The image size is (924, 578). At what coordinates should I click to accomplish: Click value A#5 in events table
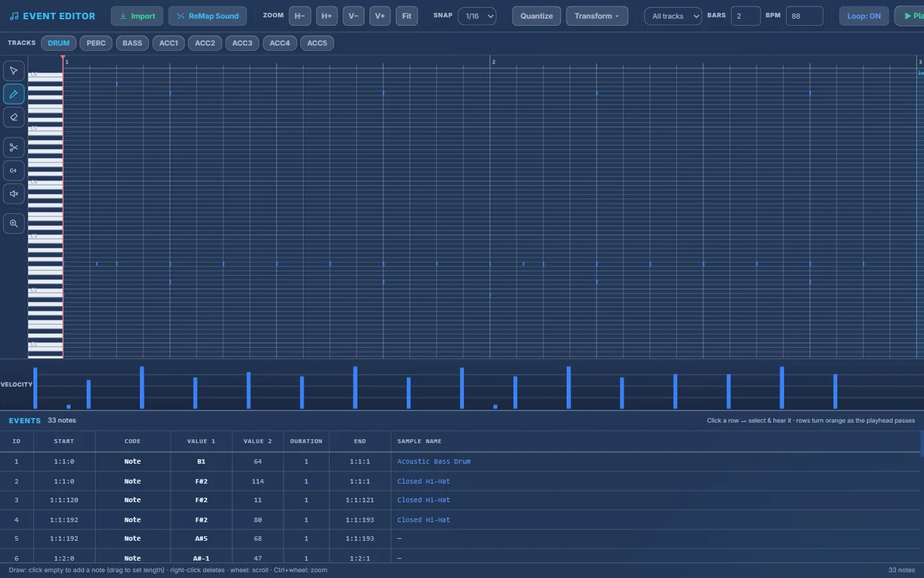tap(201, 539)
